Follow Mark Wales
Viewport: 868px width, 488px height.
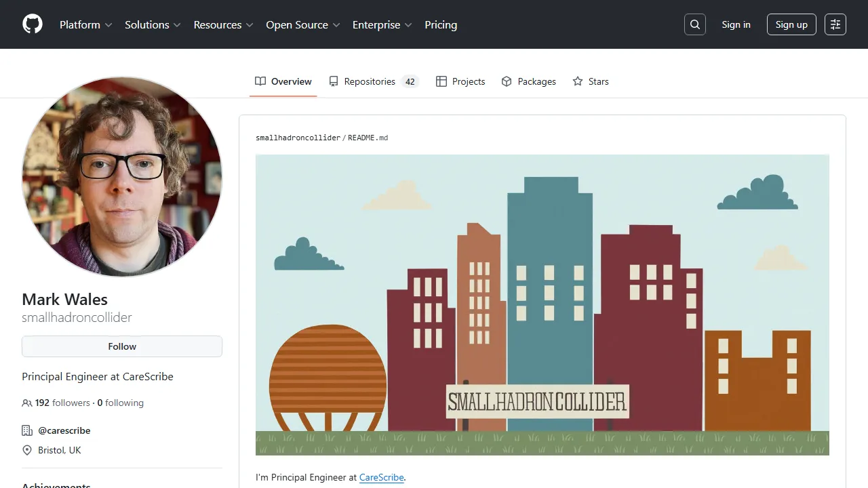coord(122,346)
